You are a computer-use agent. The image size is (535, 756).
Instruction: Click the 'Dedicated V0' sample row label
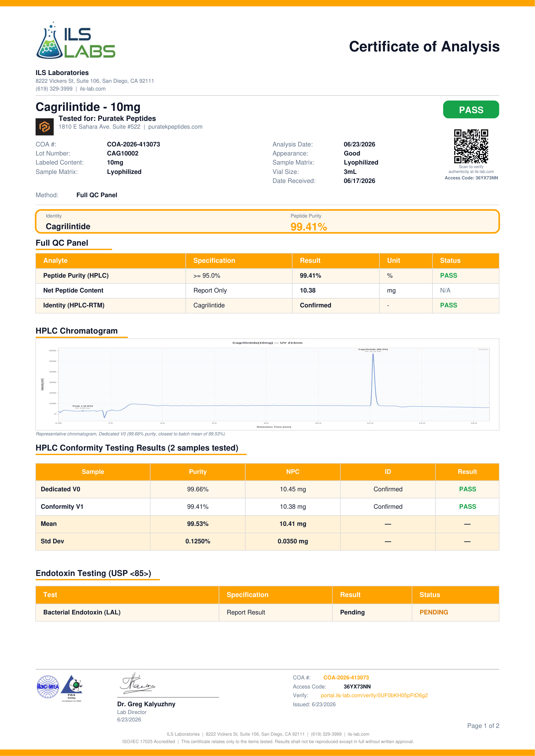[60, 489]
